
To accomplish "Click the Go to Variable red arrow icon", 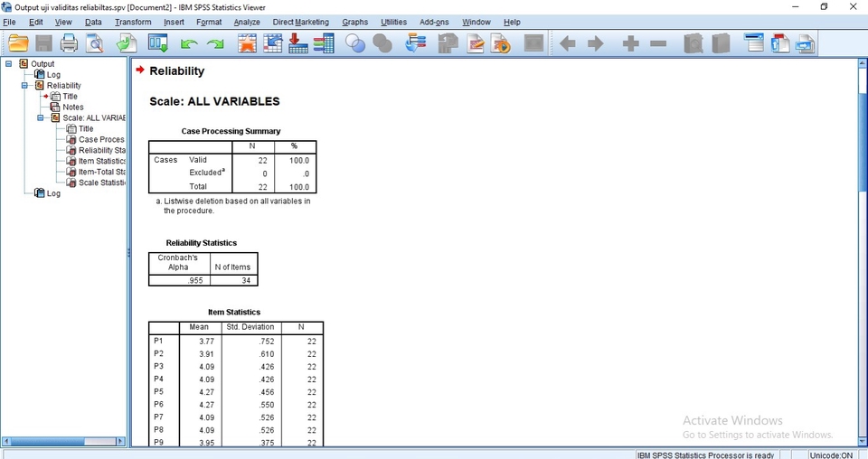I will pos(297,43).
